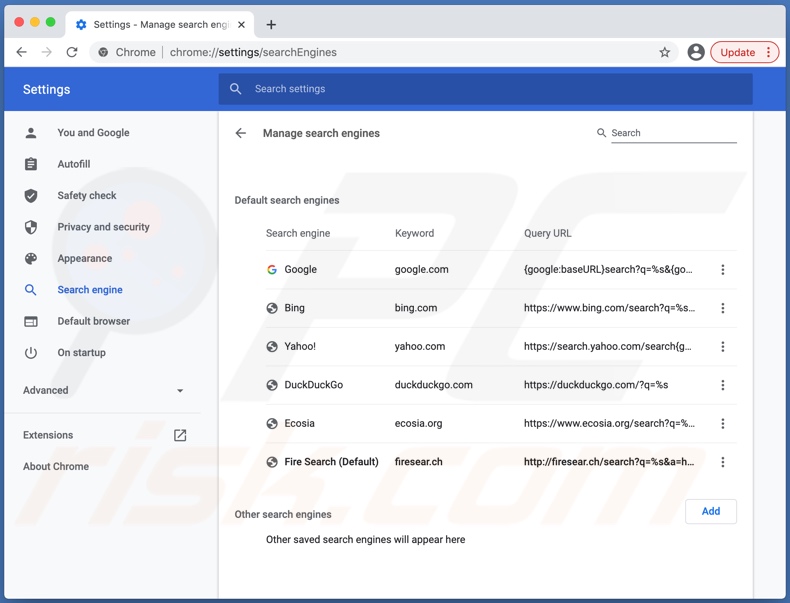Screen dimensions: 790x603
Task: Open more actions for DuckDuckGo
Action: [x=722, y=385]
